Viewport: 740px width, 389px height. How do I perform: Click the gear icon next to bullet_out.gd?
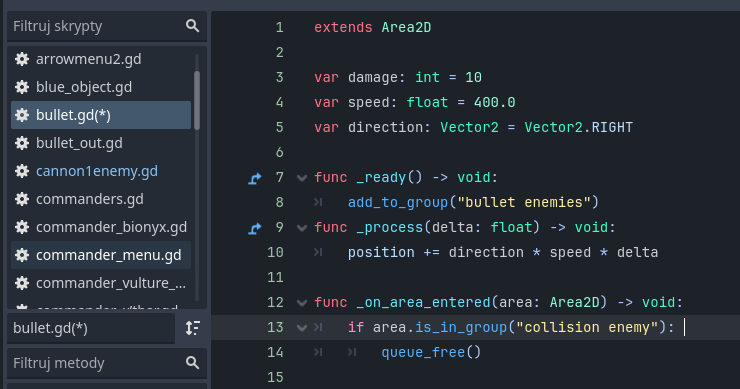pos(22,143)
